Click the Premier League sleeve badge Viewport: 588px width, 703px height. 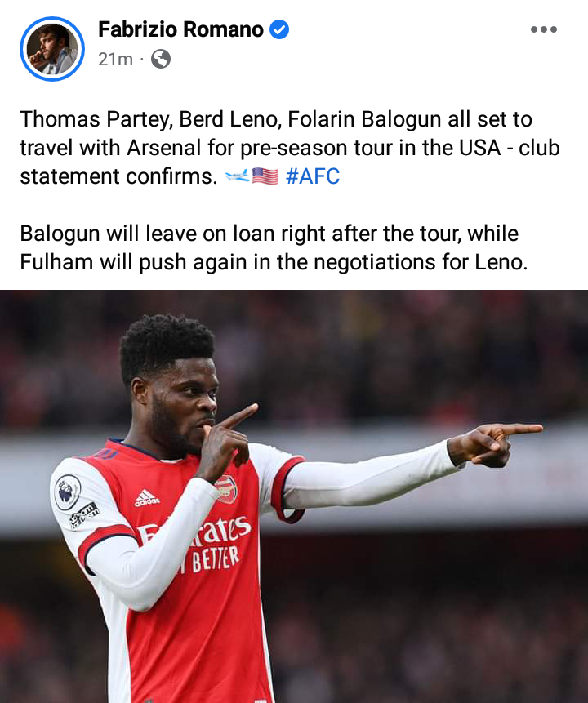point(68,492)
